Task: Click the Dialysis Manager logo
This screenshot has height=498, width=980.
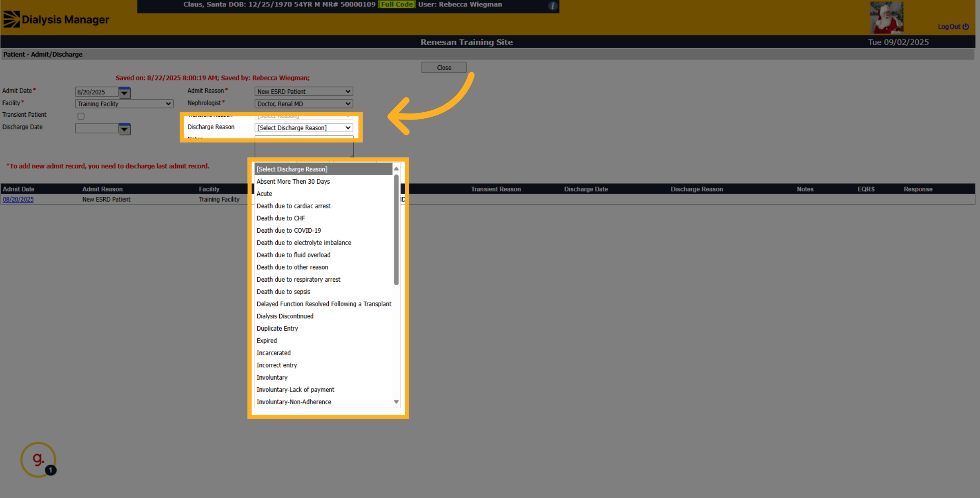Action: click(56, 19)
